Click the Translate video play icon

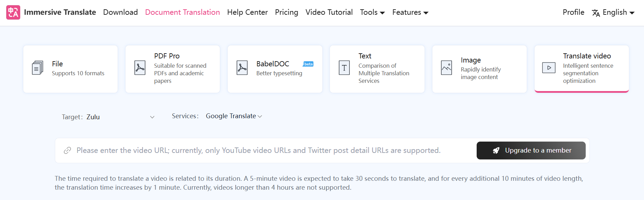point(549,68)
